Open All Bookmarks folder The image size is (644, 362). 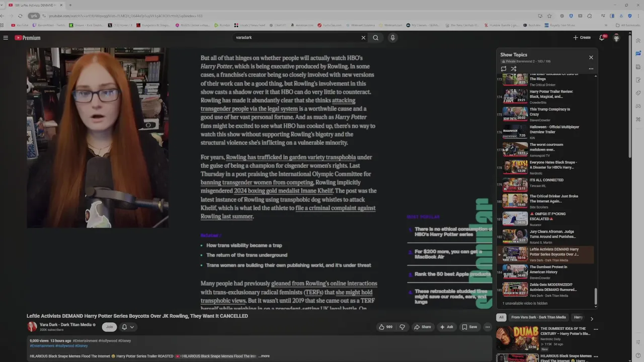pyautogui.click(x=628, y=25)
